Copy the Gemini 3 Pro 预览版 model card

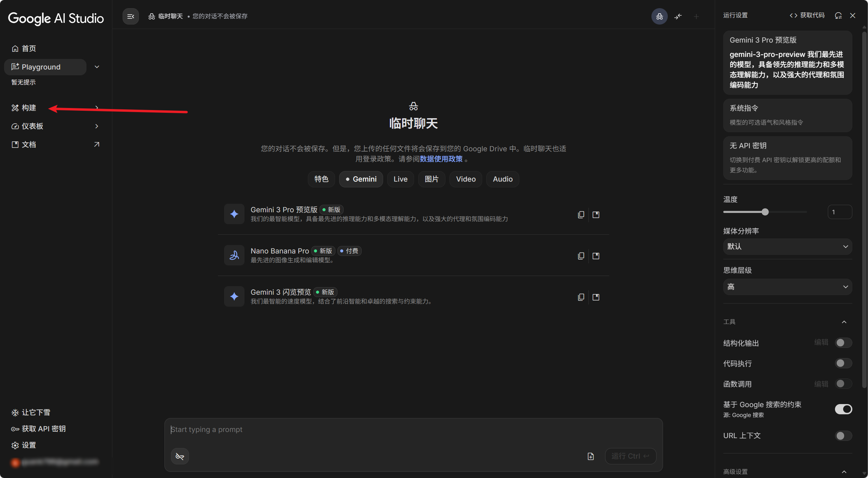coord(581,215)
